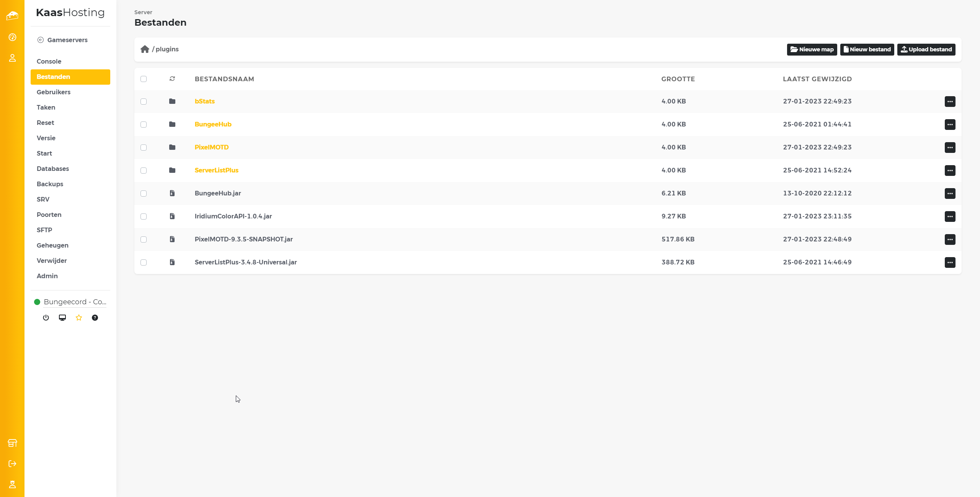Screen dimensions: 980x497
Task: Toggle the favorite star icon
Action: pos(79,318)
